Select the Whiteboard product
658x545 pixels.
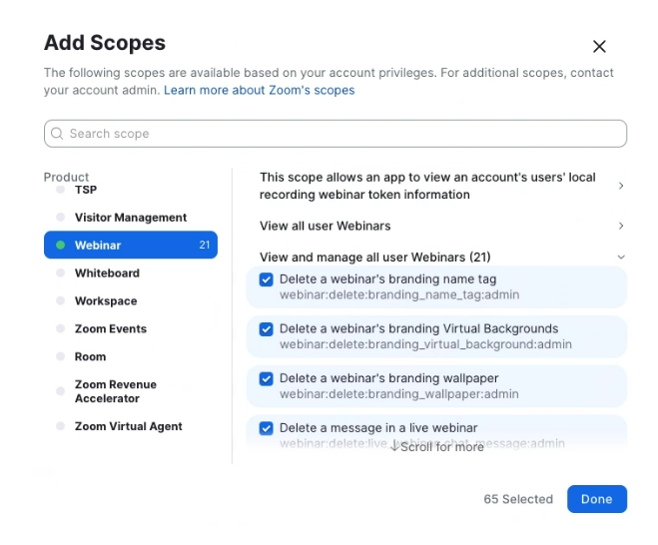tap(131, 273)
